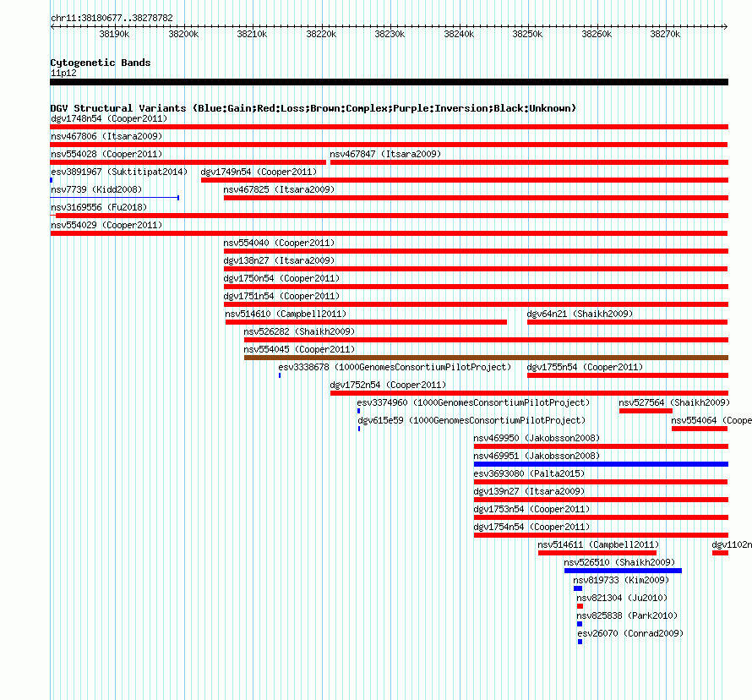Select dgv615e59 1000Genomes label
The height and width of the screenshot is (700, 752).
[x=472, y=420]
